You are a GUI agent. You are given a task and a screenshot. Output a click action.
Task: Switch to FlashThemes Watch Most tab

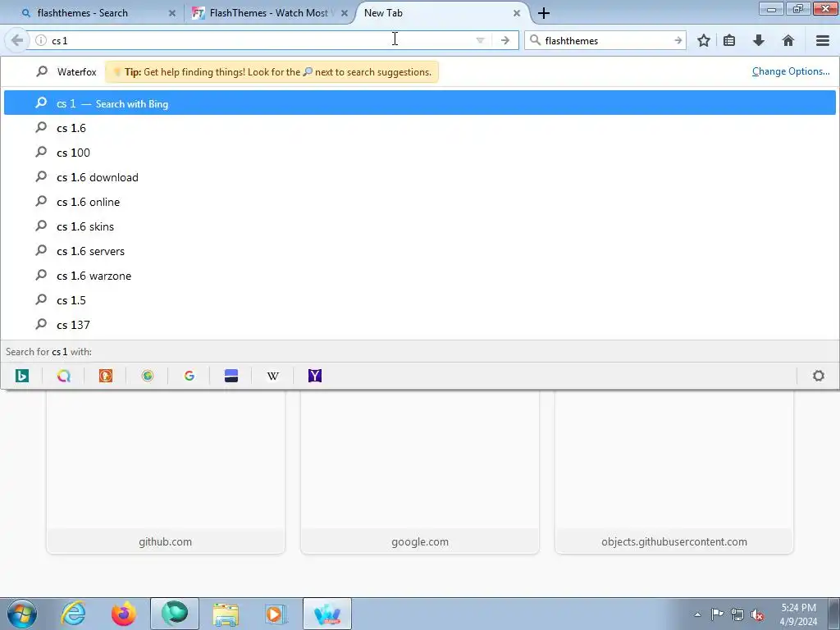click(x=268, y=13)
